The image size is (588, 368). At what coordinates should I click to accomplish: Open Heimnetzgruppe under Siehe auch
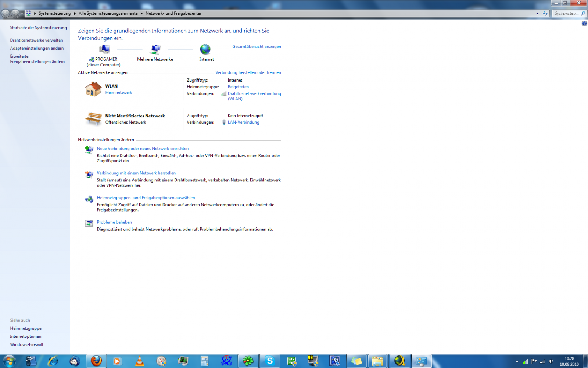coord(26,328)
